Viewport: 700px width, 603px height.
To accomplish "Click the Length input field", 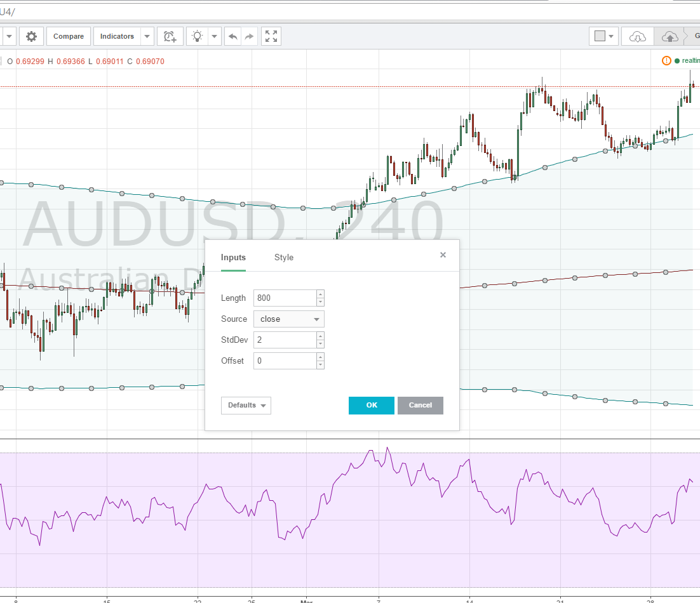I will [285, 298].
